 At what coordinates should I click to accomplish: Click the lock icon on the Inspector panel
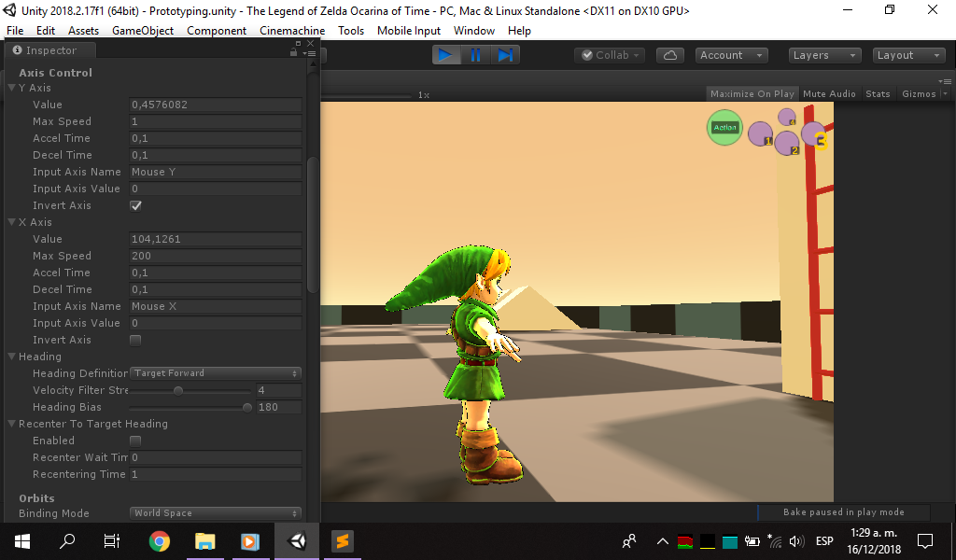pyautogui.click(x=293, y=51)
